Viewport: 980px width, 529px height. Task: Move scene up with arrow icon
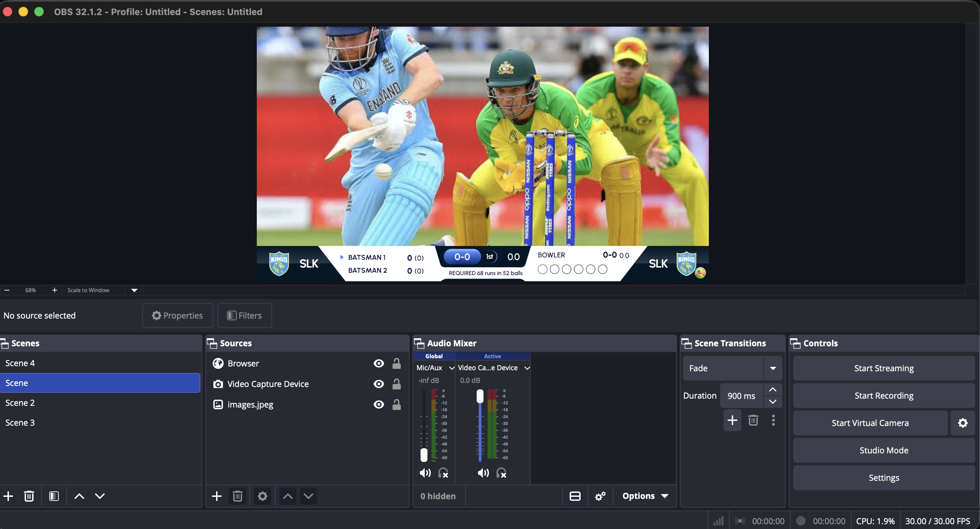point(79,496)
